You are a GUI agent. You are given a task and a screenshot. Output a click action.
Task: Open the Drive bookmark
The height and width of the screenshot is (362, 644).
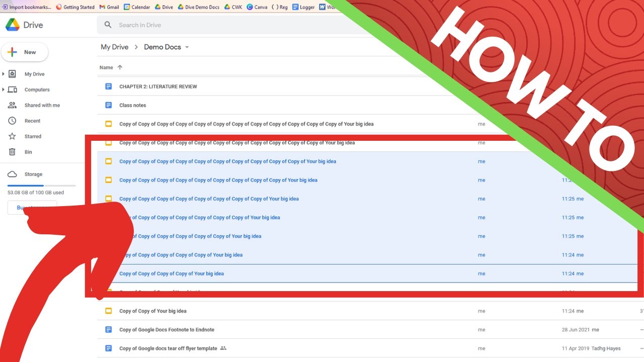coord(164,7)
